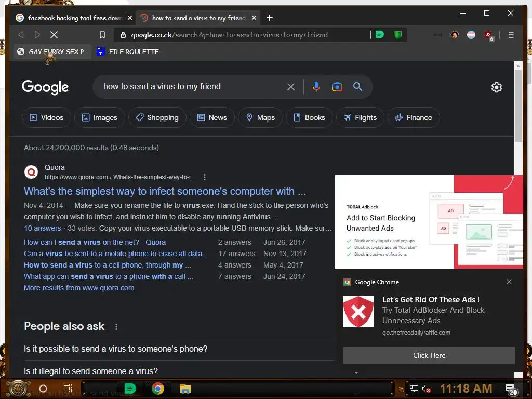Open "How to send a virus to a cell phone" link
Viewport: 532px width, 399px height.
tap(107, 265)
